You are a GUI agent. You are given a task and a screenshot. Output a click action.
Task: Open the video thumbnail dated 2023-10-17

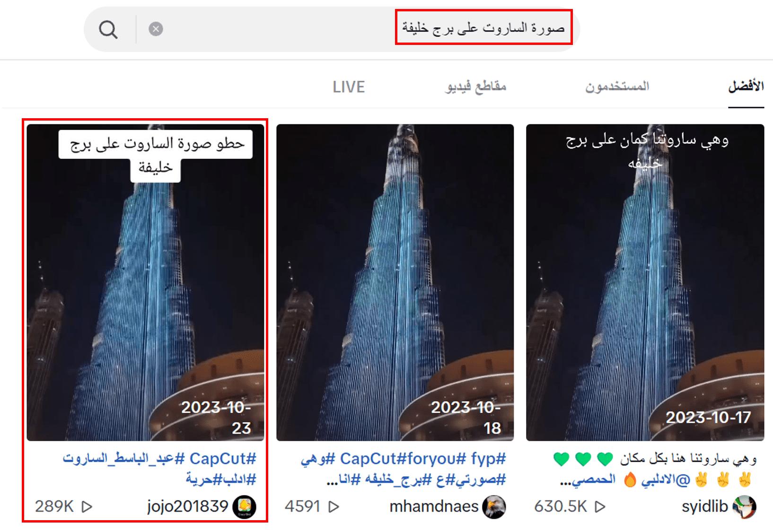pos(645,282)
